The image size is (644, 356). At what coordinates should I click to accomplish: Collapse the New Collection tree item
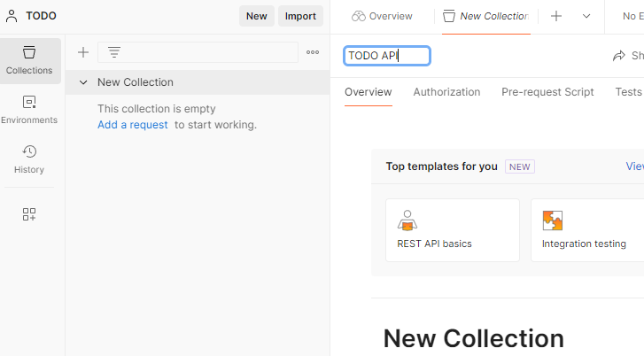click(x=83, y=82)
